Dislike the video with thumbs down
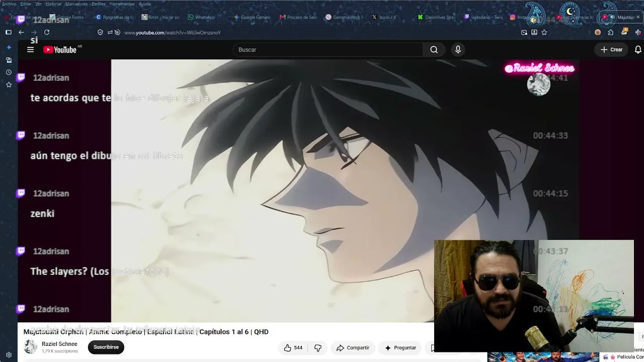The width and height of the screenshot is (644, 362). tap(318, 348)
